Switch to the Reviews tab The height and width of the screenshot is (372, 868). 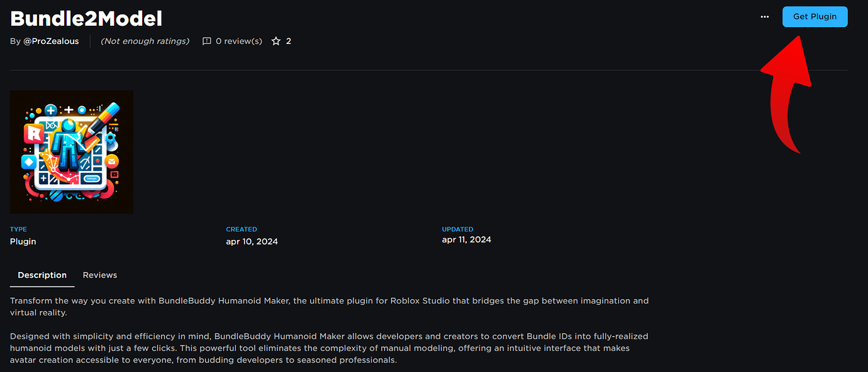99,275
